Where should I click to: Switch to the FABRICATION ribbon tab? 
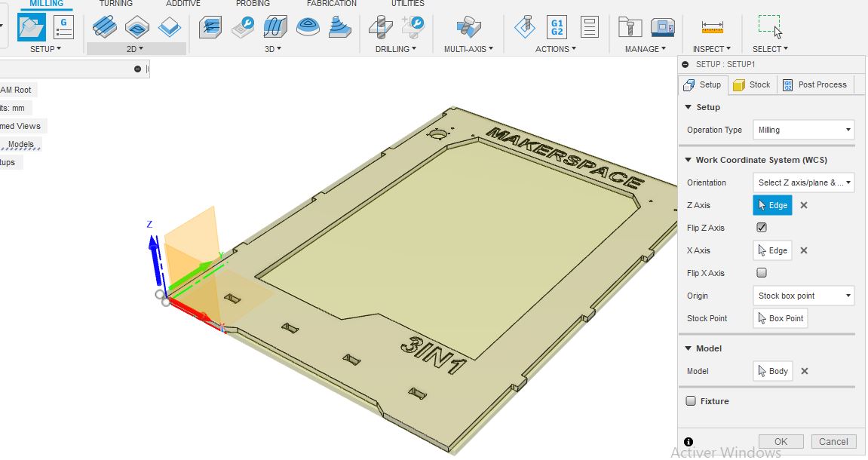[x=332, y=4]
